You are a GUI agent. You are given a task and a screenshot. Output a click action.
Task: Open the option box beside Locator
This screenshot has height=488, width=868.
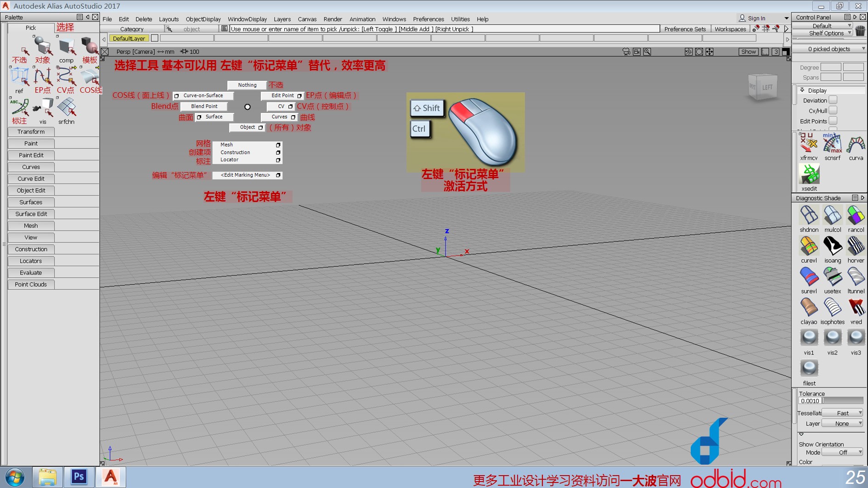pyautogui.click(x=278, y=160)
